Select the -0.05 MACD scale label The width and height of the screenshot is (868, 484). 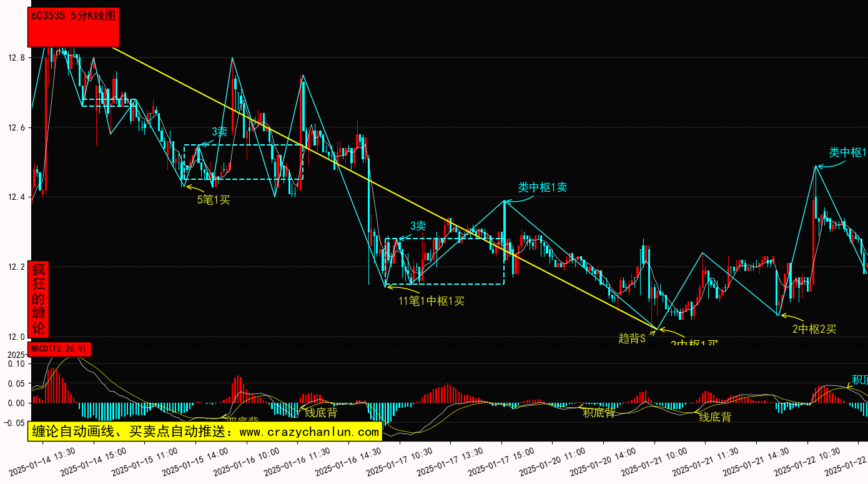(15, 423)
